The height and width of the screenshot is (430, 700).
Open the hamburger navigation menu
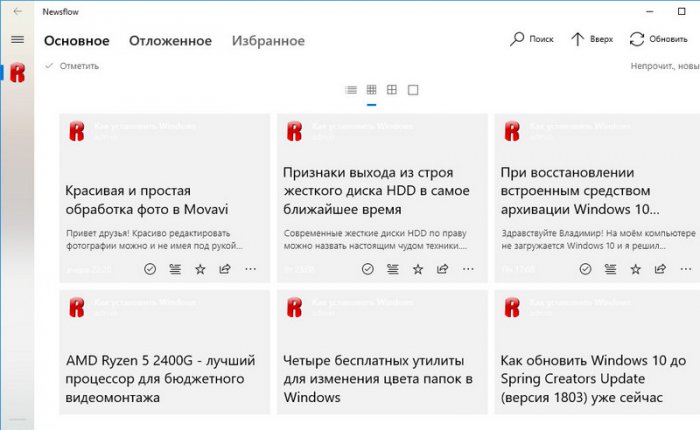(17, 39)
